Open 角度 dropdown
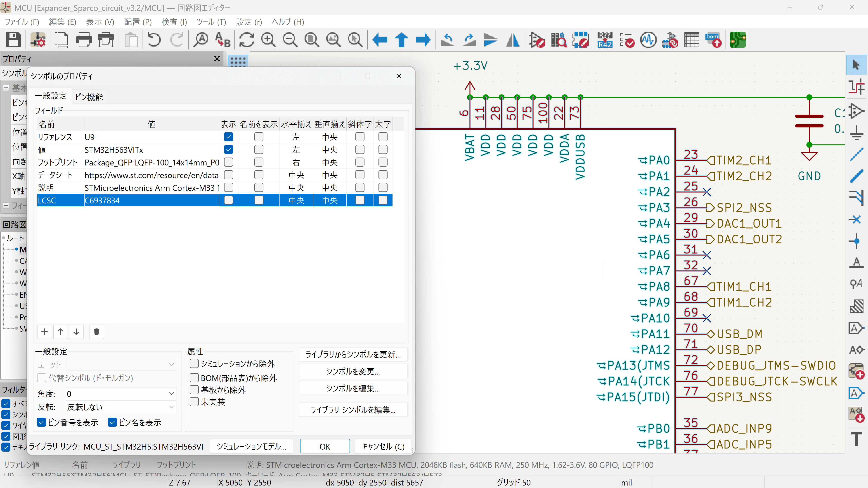The height and width of the screenshot is (488, 868). click(121, 394)
